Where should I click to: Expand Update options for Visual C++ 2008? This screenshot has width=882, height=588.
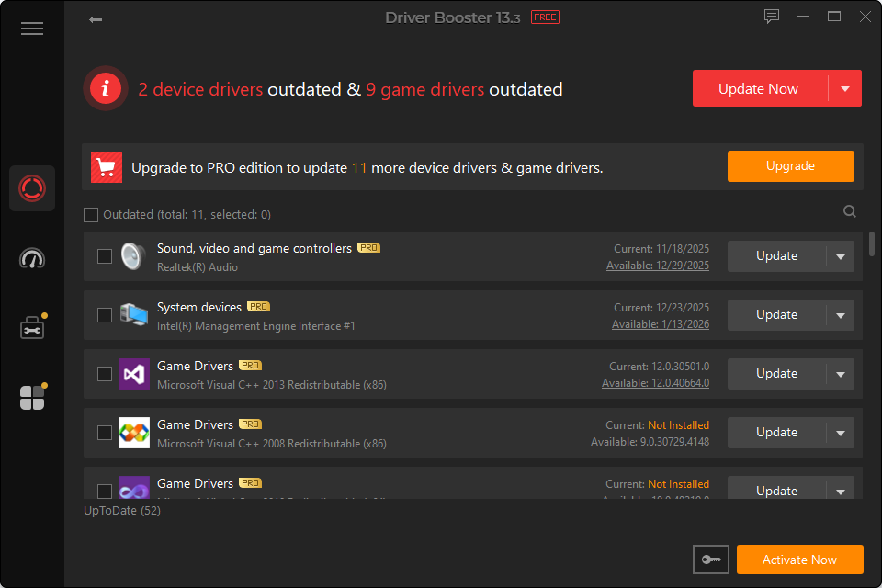point(841,433)
